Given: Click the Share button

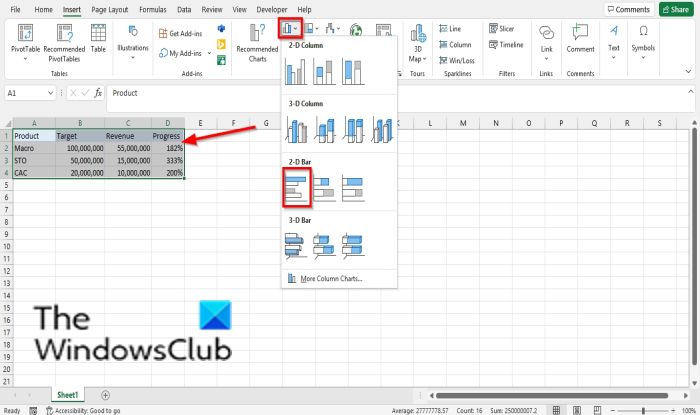Looking at the screenshot, I should point(676,9).
